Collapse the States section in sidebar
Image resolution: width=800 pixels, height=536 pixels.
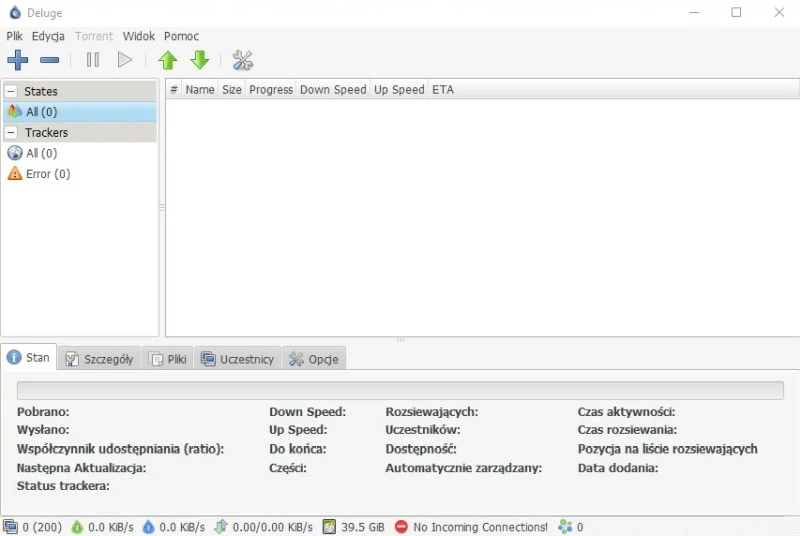(11, 91)
